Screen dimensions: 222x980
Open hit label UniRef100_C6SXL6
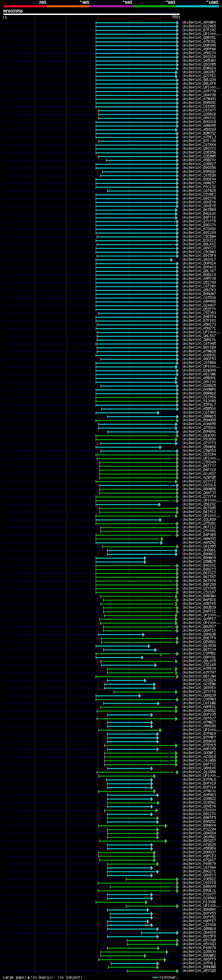(x=199, y=485)
